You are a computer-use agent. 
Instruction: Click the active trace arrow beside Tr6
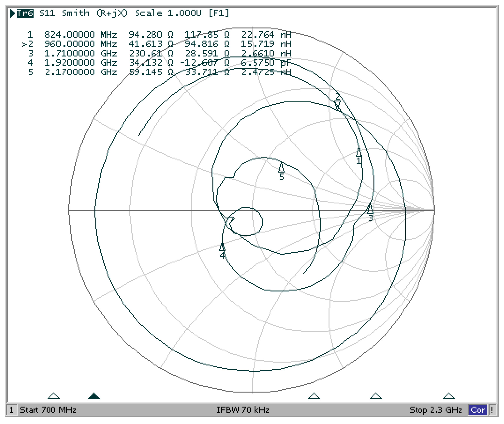pyautogui.click(x=13, y=14)
